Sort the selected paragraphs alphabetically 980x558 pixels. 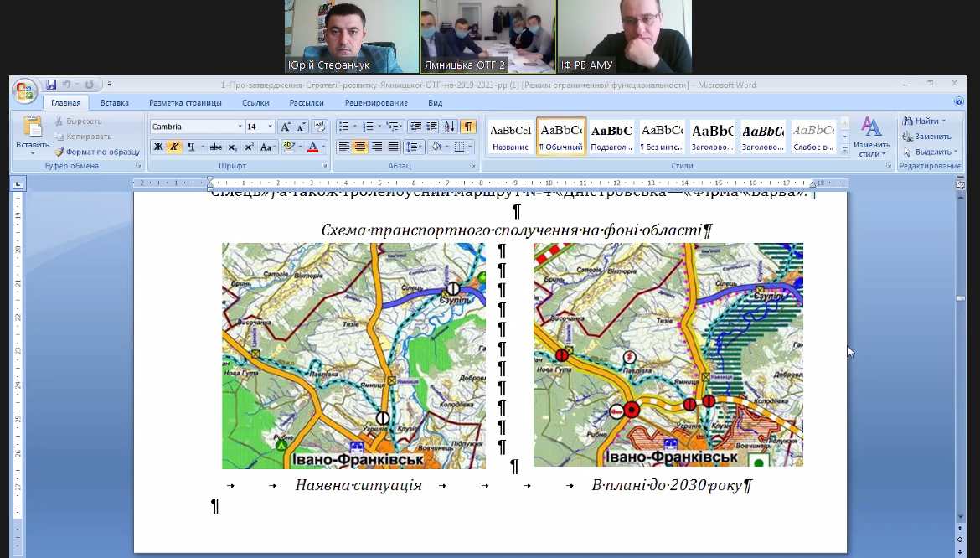449,127
